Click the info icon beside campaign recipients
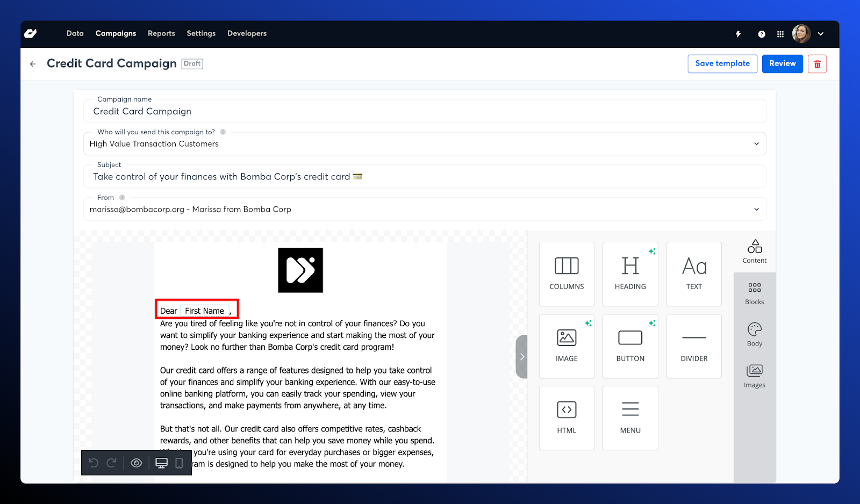The image size is (860, 504). [223, 132]
